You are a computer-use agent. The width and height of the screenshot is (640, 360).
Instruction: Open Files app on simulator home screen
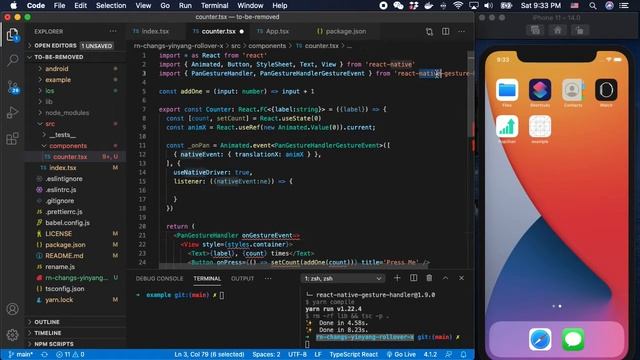(x=507, y=90)
